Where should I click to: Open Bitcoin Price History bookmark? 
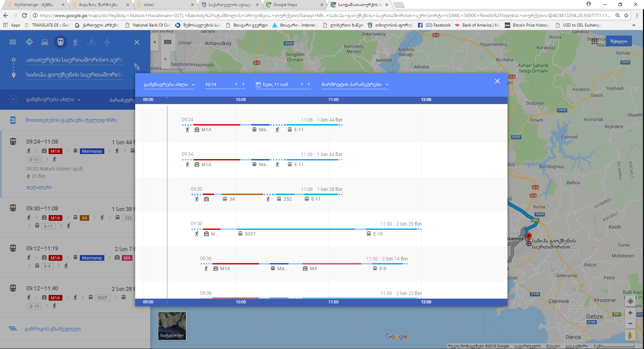527,25
